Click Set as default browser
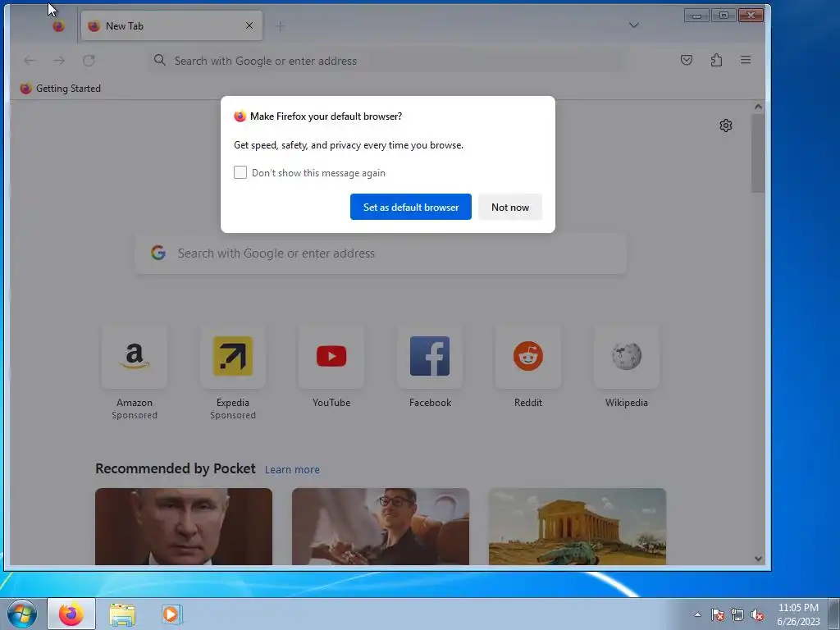The height and width of the screenshot is (630, 840). click(x=411, y=207)
